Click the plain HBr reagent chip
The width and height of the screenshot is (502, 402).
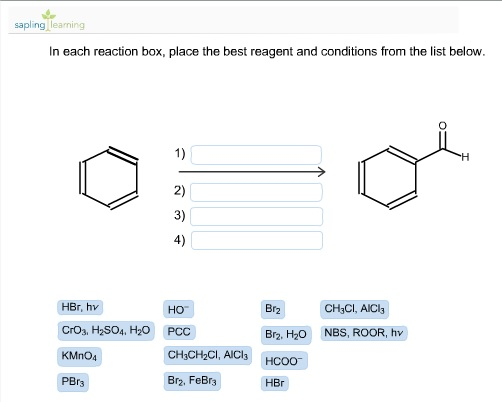[x=275, y=383]
